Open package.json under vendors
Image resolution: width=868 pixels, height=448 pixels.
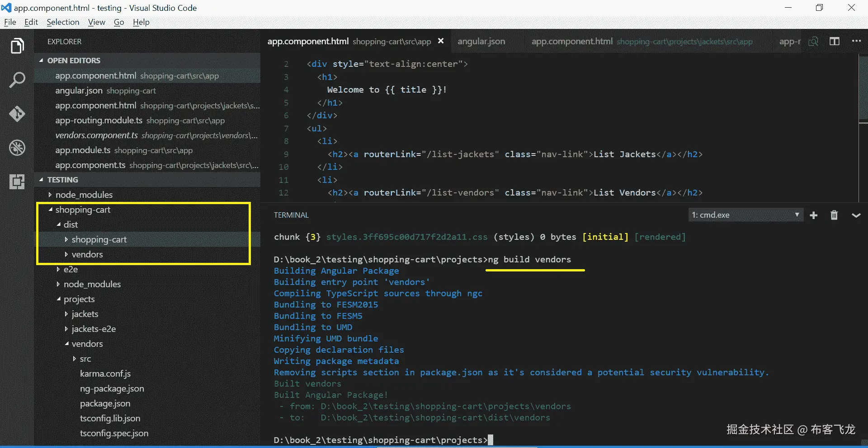point(105,403)
